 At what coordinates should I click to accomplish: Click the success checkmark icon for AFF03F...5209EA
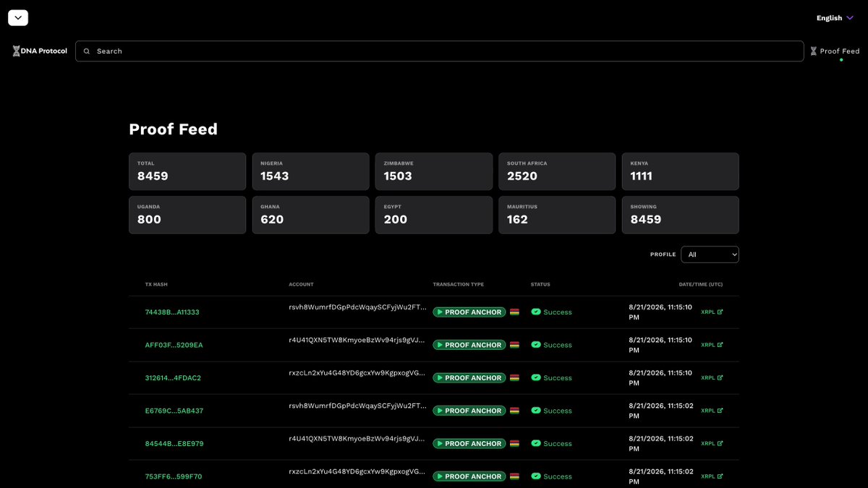pos(536,345)
